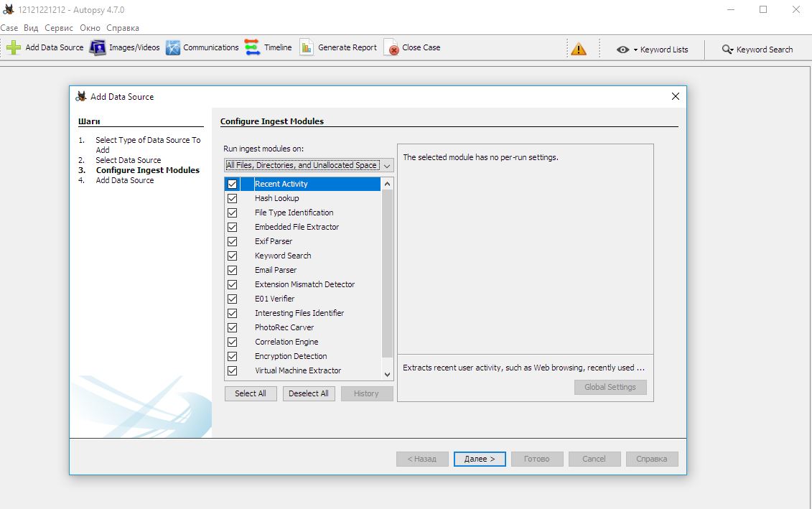This screenshot has height=509, width=812.
Task: Toggle the Correlation Engine checkbox
Action: [232, 342]
